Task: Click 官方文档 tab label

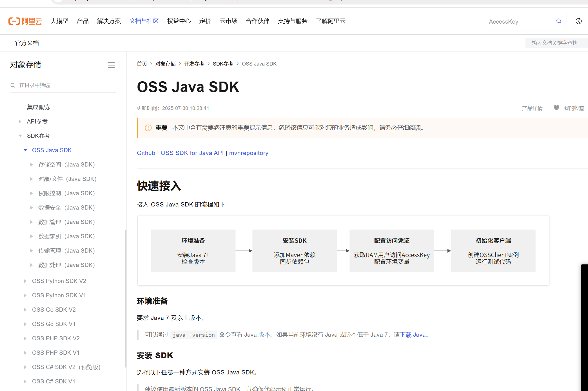Action: [27, 43]
